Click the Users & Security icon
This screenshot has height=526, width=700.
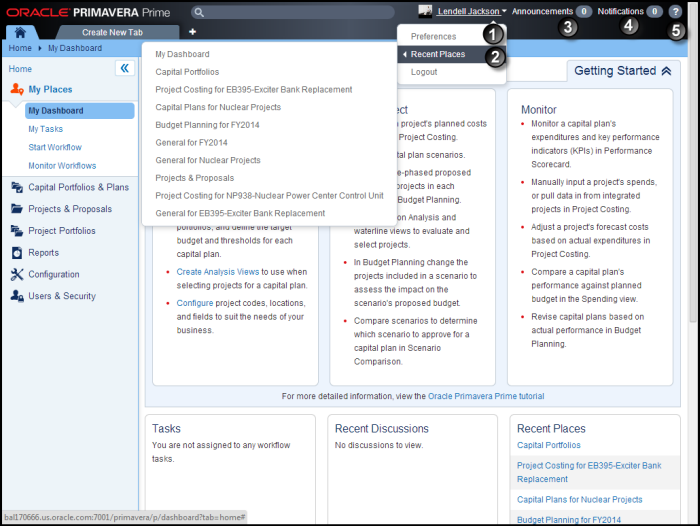[x=17, y=296]
